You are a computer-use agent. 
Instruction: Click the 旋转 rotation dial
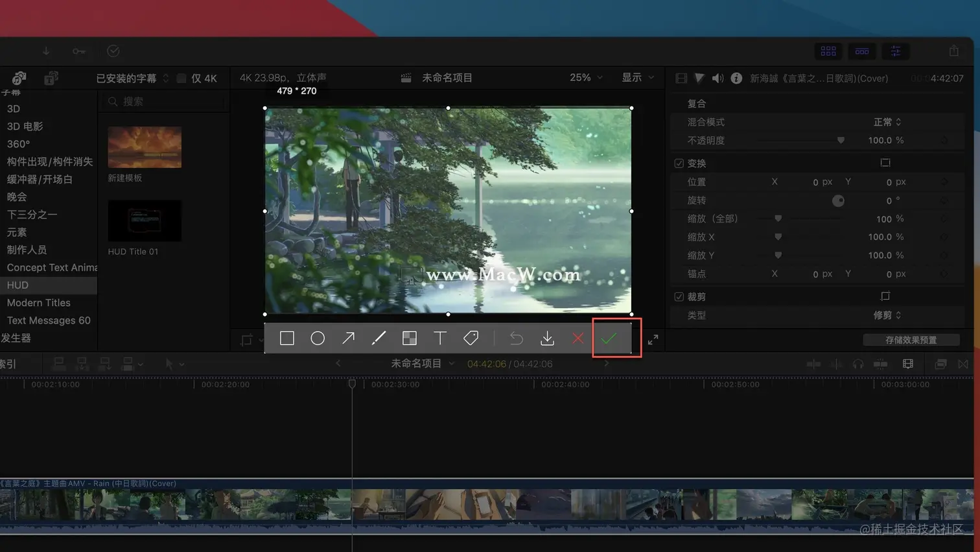[x=838, y=200]
